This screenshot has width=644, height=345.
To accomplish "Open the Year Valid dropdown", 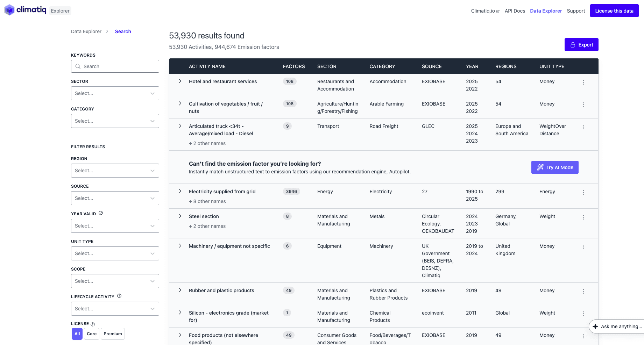I will [115, 226].
